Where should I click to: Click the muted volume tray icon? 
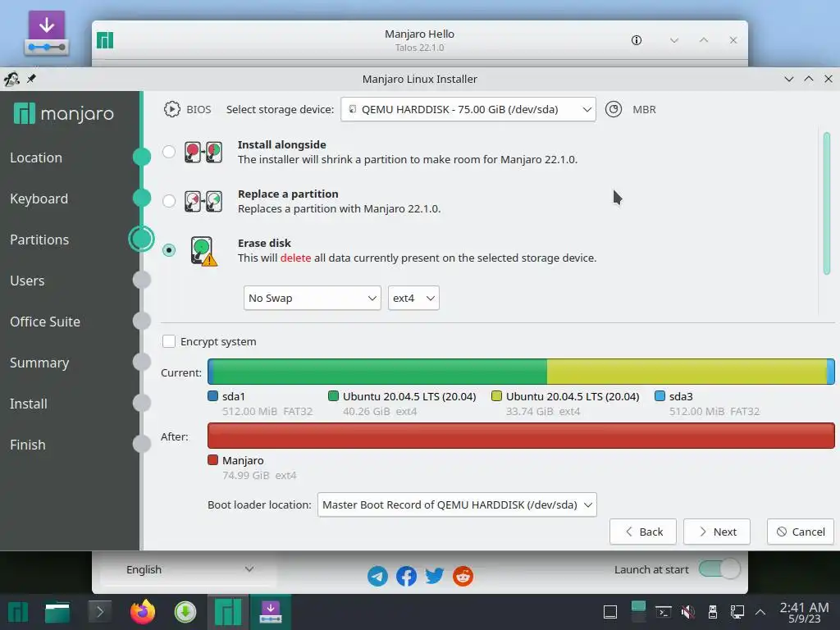[688, 612]
